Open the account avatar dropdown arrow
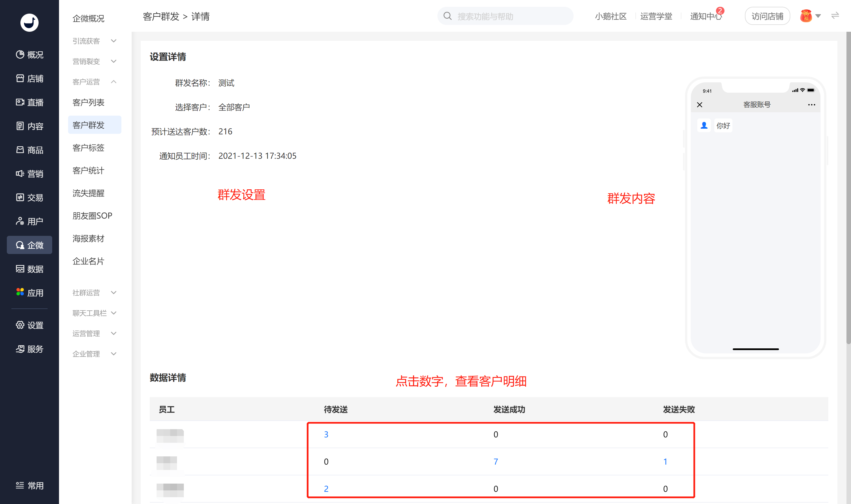 [x=818, y=16]
